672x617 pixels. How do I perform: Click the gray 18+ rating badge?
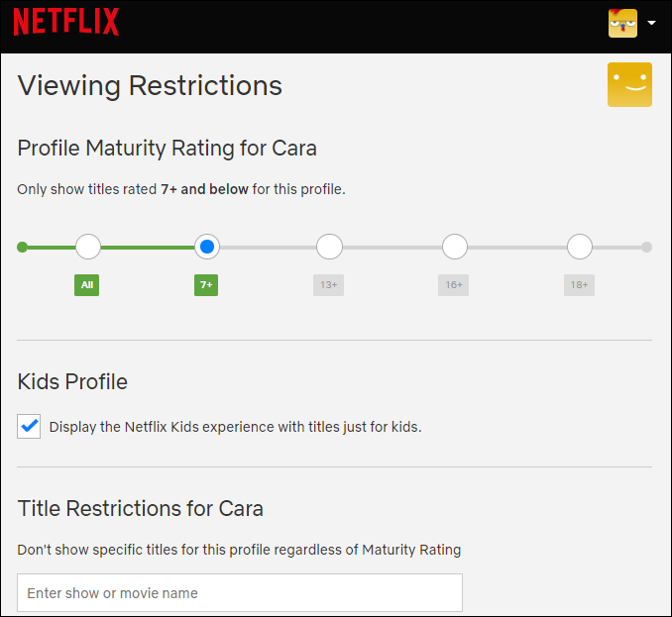click(x=579, y=285)
